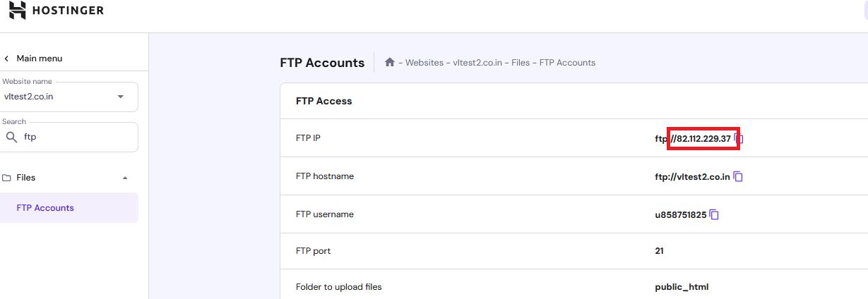Click the Files breadcrumb link
Viewport: 868px width, 299px height.
pos(521,63)
